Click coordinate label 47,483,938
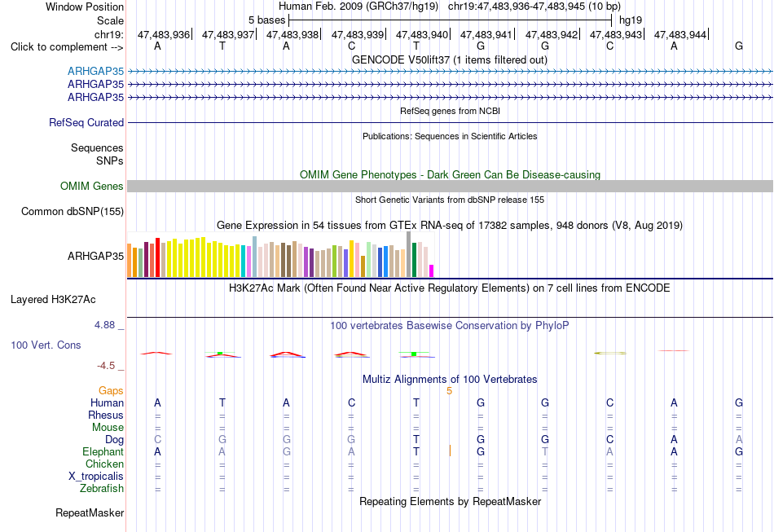 click(x=292, y=34)
